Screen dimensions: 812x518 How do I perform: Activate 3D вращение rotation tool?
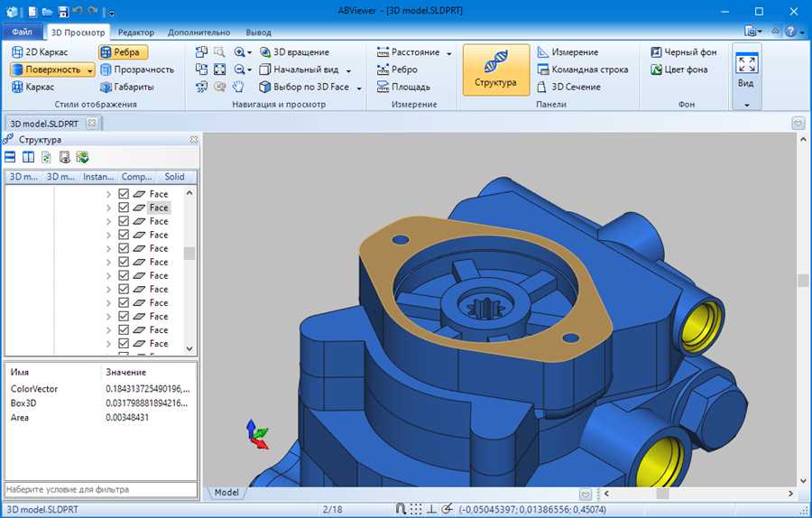294,52
